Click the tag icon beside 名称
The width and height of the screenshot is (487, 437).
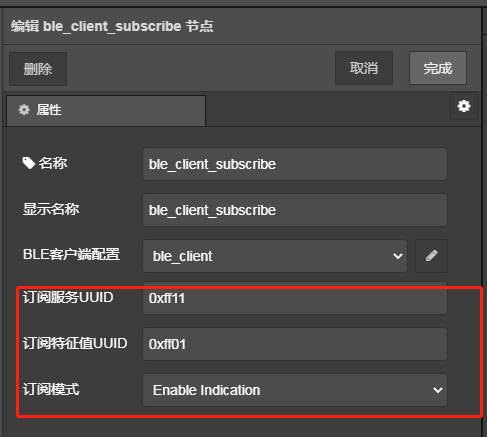29,163
